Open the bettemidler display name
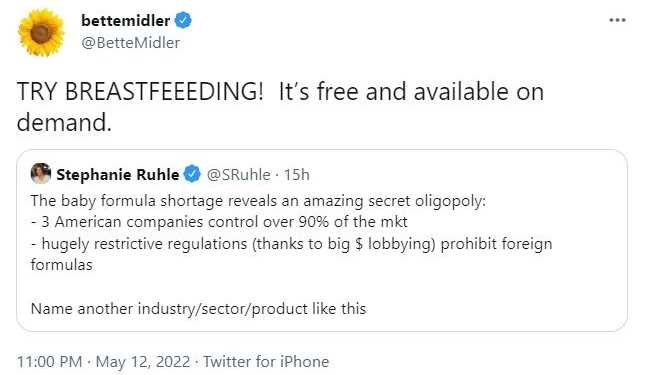This screenshot has height=375, width=645. pyautogui.click(x=125, y=20)
